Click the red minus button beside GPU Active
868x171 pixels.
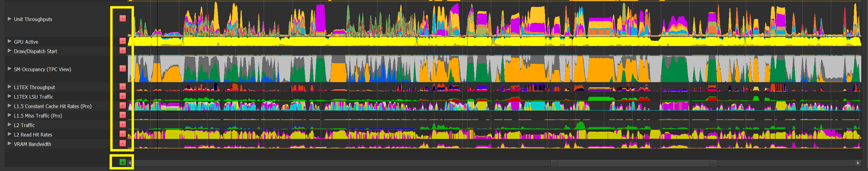click(x=123, y=41)
